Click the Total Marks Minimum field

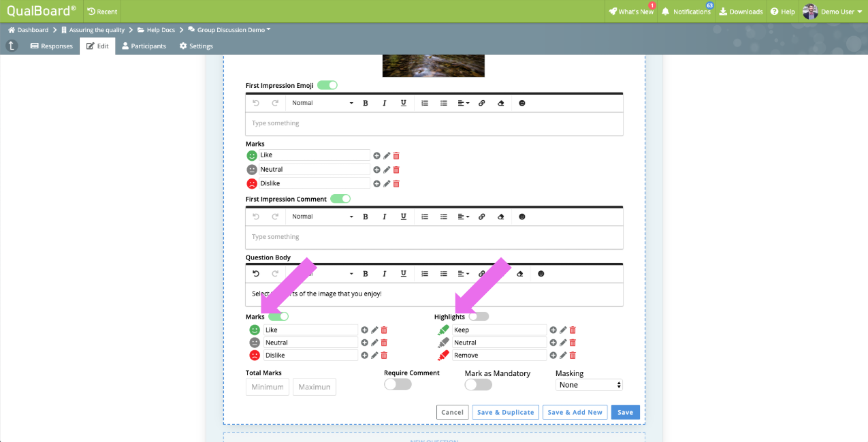(x=268, y=387)
